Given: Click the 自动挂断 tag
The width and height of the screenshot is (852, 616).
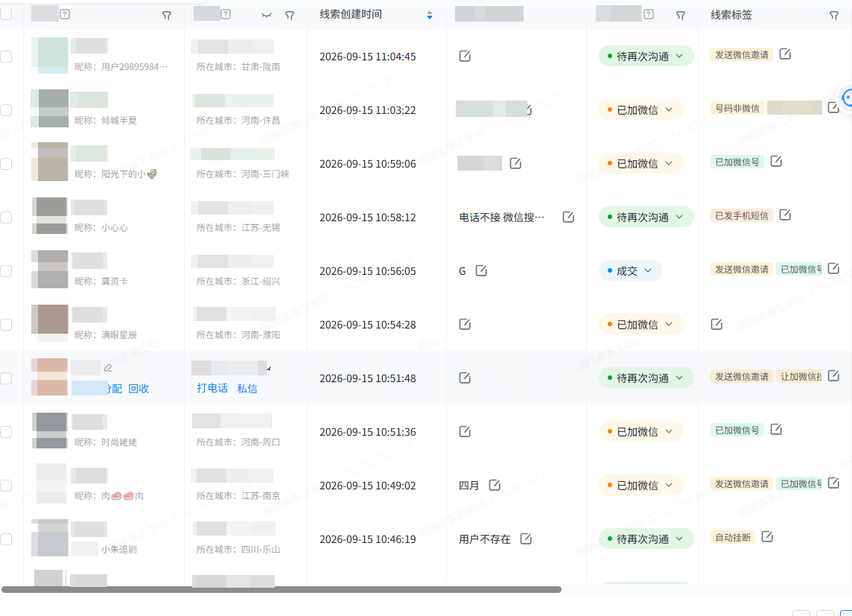Looking at the screenshot, I should coord(733,537).
